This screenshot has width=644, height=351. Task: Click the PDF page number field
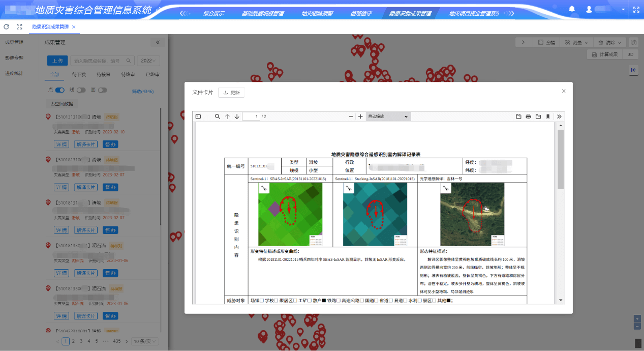(x=251, y=116)
